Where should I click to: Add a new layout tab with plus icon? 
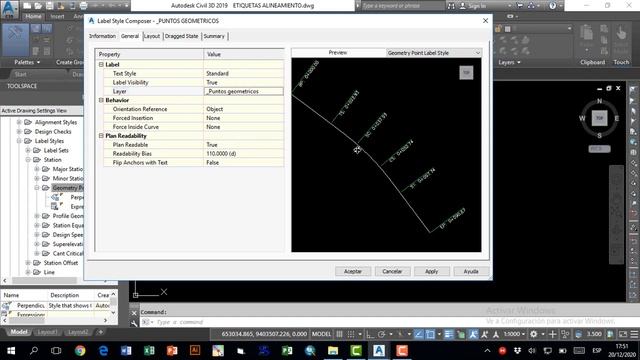(100, 332)
